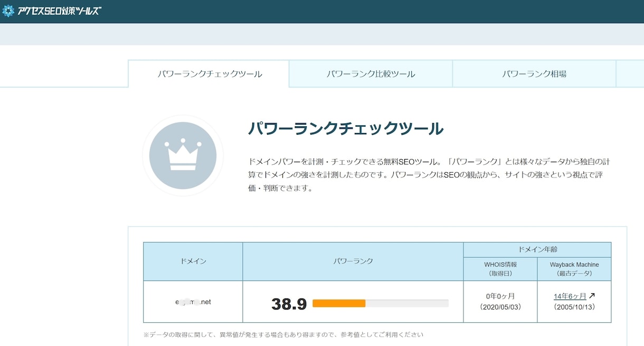Click the orange power rank progress bar
Screen dimensions: 644x346
(x=380, y=303)
